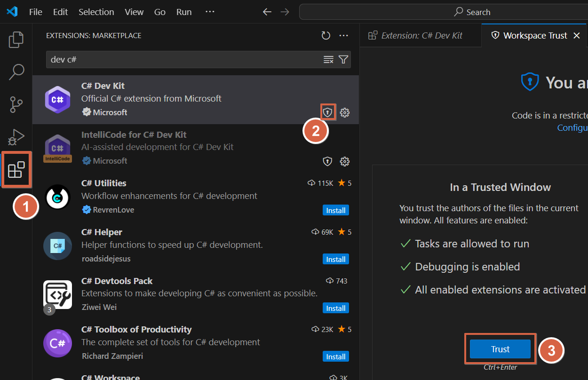Click the C# Devtools Pack logo

pos(57,294)
